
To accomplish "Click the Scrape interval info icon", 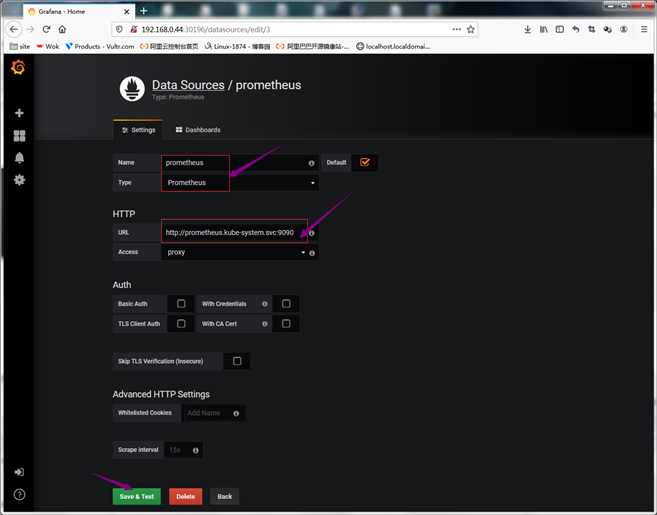I will click(x=196, y=450).
